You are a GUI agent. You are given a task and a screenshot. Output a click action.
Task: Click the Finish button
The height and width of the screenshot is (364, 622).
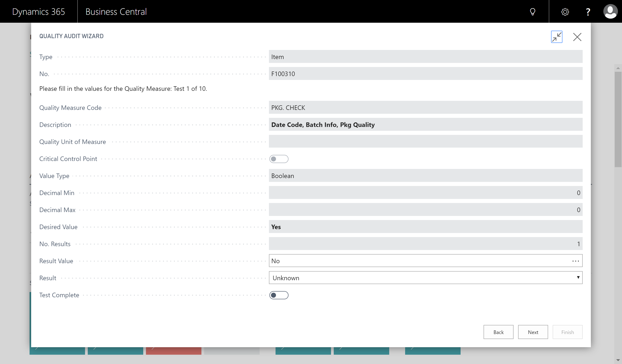click(567, 332)
